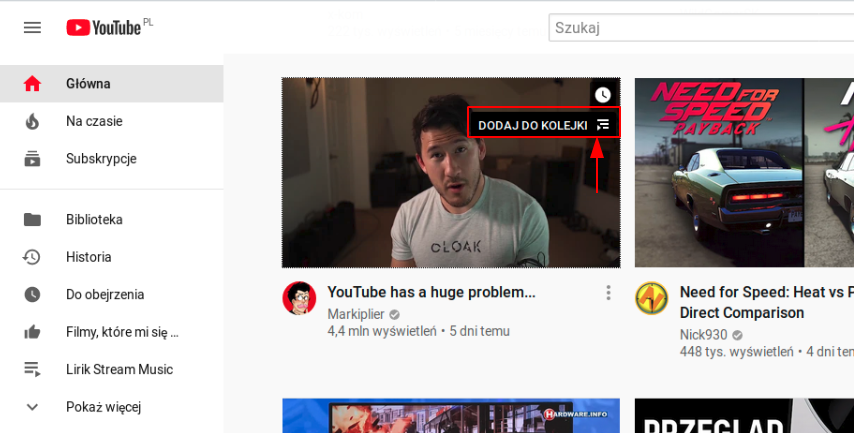
Task: Open Nick930 channel name link
Action: point(704,334)
